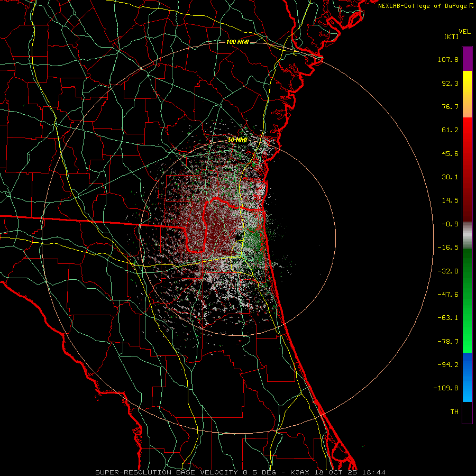Screen dimensions: 476x476
Task: Click the 45.6 legend value
Action: [450, 153]
